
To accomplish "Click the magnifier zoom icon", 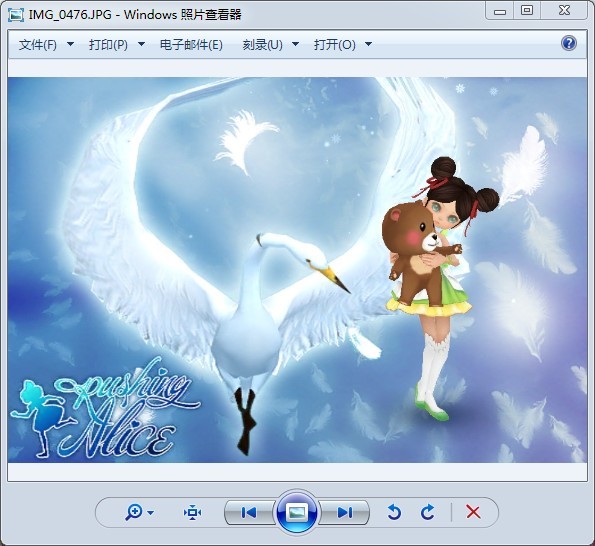I will pos(134,513).
